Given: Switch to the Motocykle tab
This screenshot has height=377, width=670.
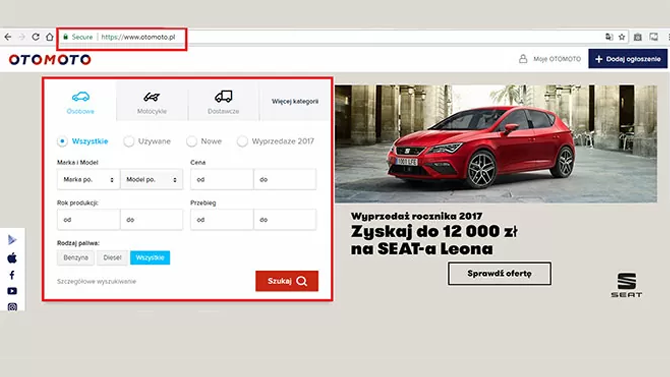Looking at the screenshot, I should (x=152, y=102).
